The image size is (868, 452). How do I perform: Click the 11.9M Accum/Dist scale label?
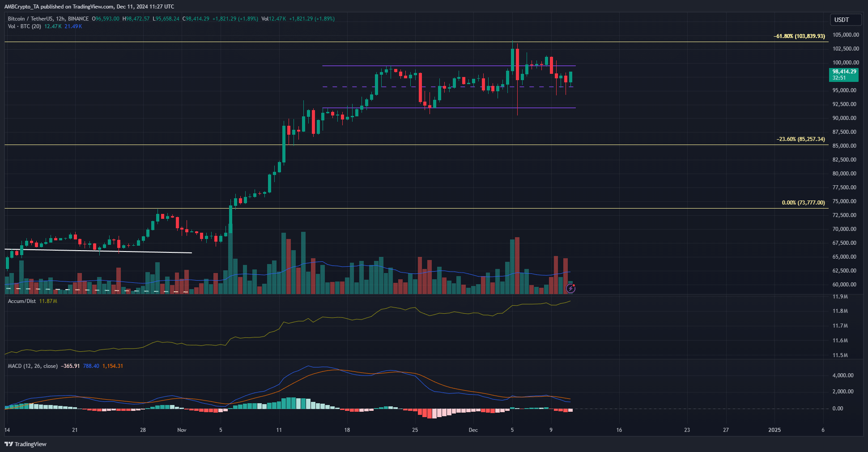coord(840,297)
